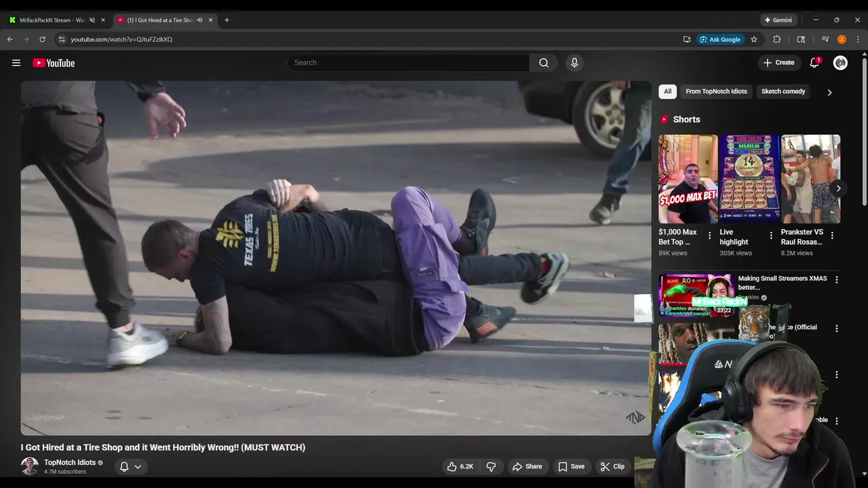Open the Chrome three-dot menu
This screenshot has height=488, width=868.
coord(858,39)
